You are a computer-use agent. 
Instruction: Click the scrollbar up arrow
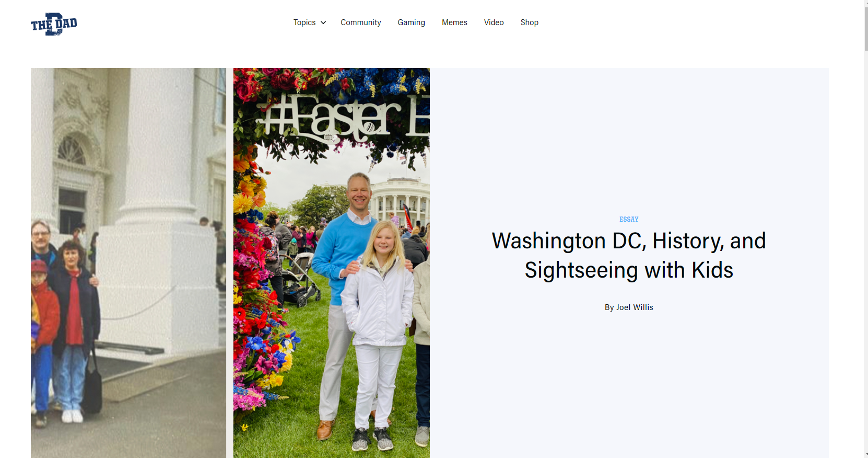coord(866,3)
